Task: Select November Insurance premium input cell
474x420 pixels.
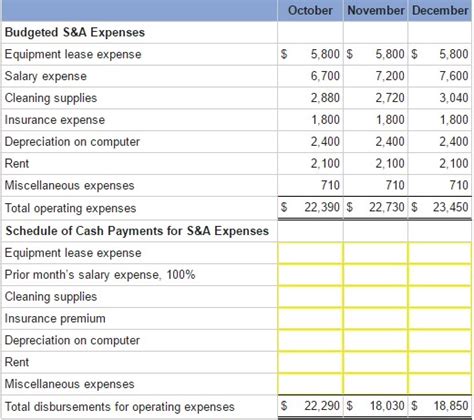Action: click(x=375, y=318)
